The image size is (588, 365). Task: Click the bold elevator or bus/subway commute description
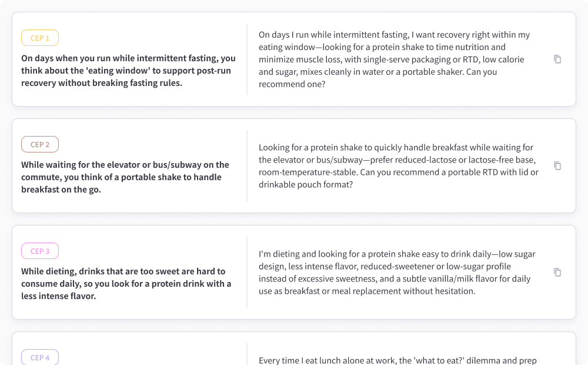[x=125, y=177]
